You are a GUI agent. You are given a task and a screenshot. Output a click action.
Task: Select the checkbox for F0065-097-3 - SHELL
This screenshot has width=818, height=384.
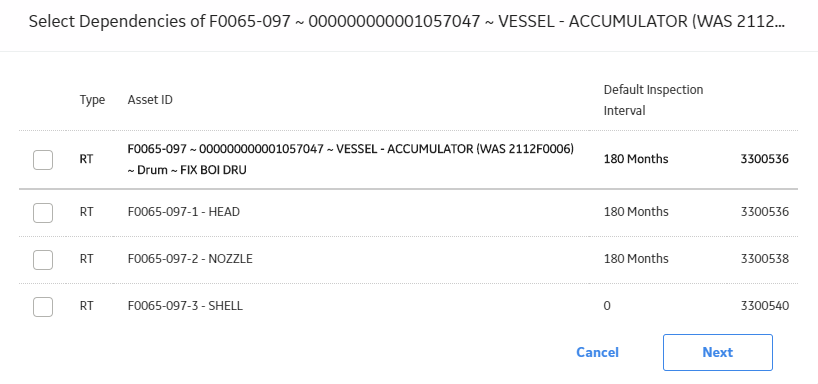coord(43,306)
